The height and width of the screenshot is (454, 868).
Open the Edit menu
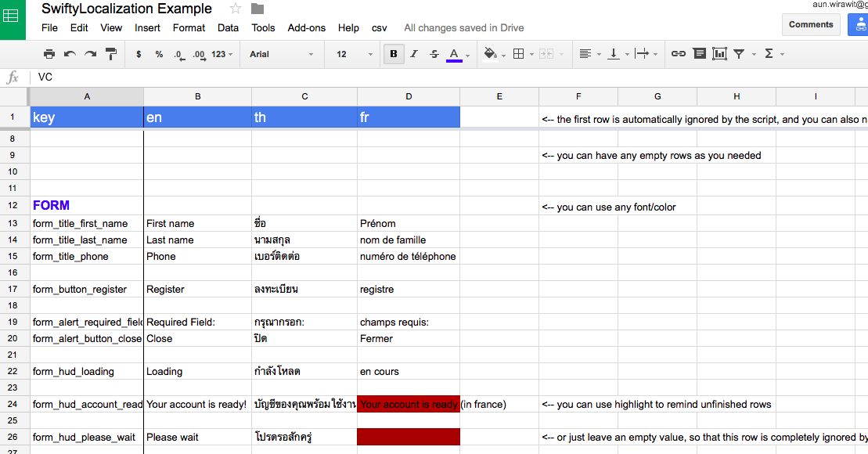79,27
